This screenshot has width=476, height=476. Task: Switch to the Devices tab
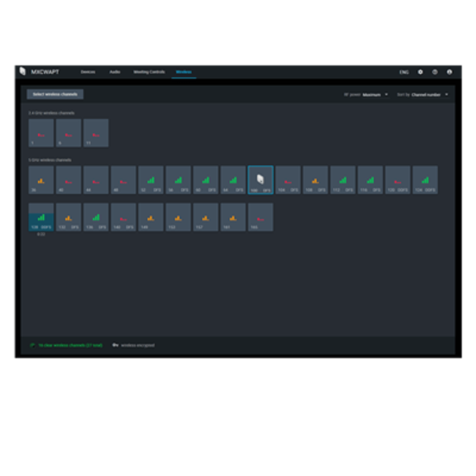point(88,72)
